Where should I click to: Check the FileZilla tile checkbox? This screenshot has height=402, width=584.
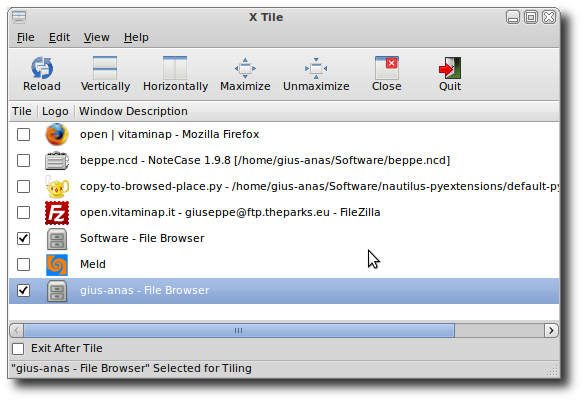pos(23,212)
